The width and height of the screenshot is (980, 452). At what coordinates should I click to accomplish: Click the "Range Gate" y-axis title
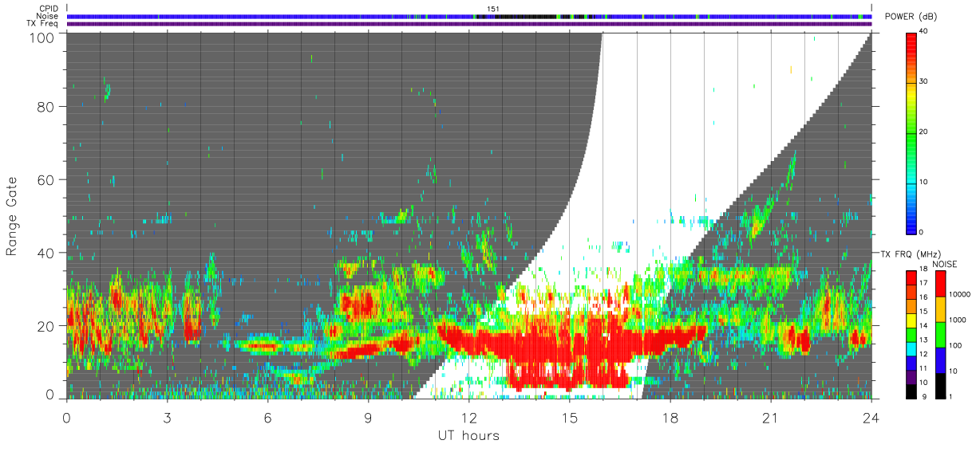click(12, 216)
